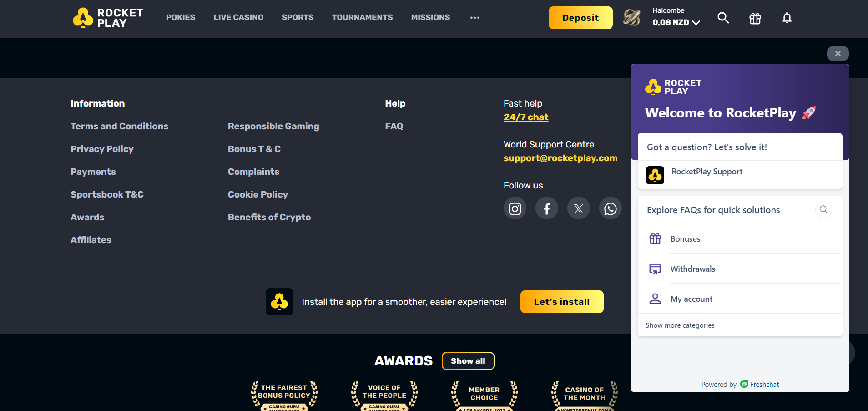Select Withdrawals category label in chat widget

tap(692, 269)
